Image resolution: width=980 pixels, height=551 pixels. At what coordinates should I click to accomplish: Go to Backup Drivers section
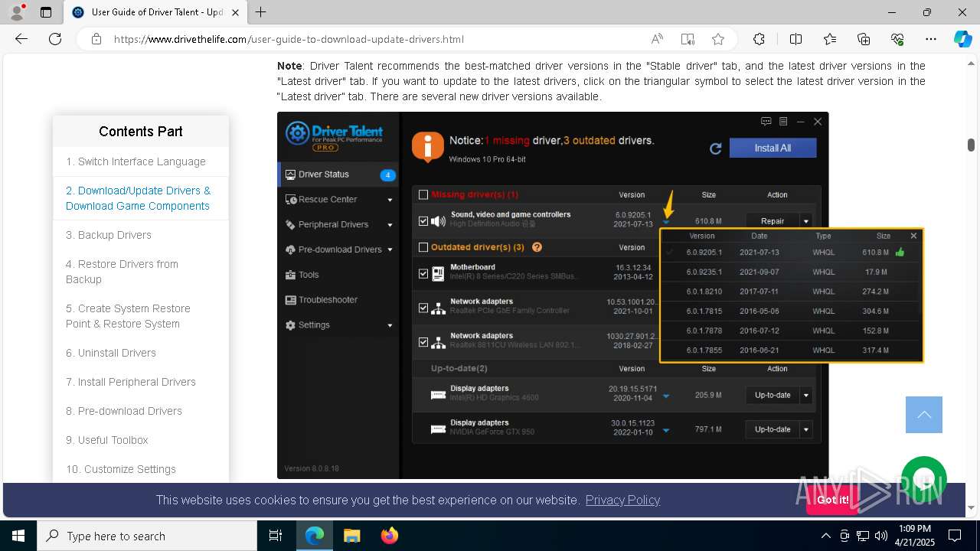[109, 235]
